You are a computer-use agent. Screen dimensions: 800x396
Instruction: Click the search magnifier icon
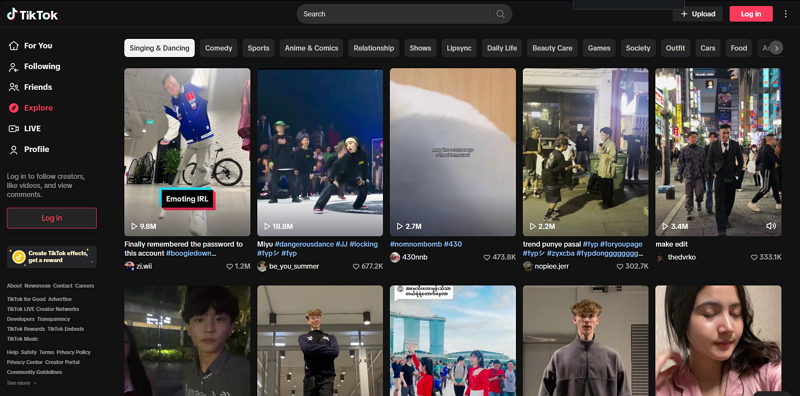501,14
